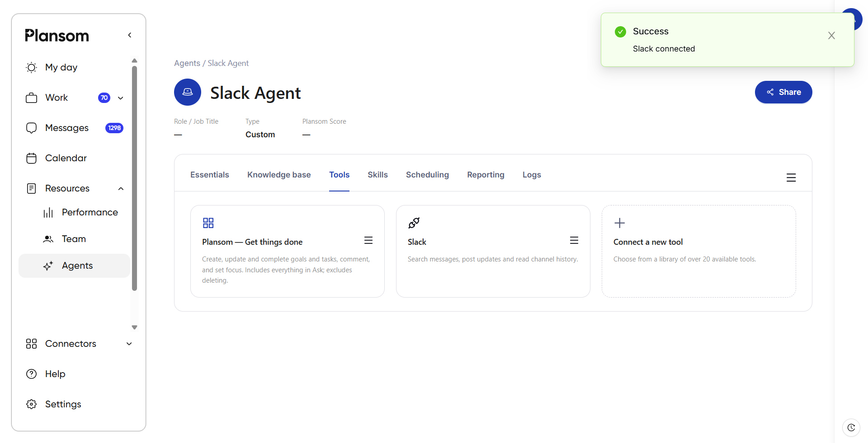Open the Team page
Screen dimensions: 868x443
(x=75, y=239)
